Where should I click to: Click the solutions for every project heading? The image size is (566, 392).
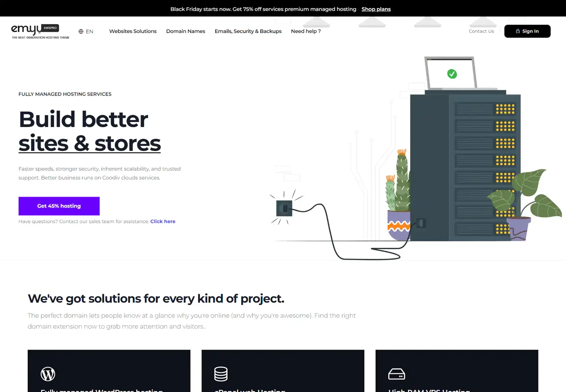tap(156, 299)
